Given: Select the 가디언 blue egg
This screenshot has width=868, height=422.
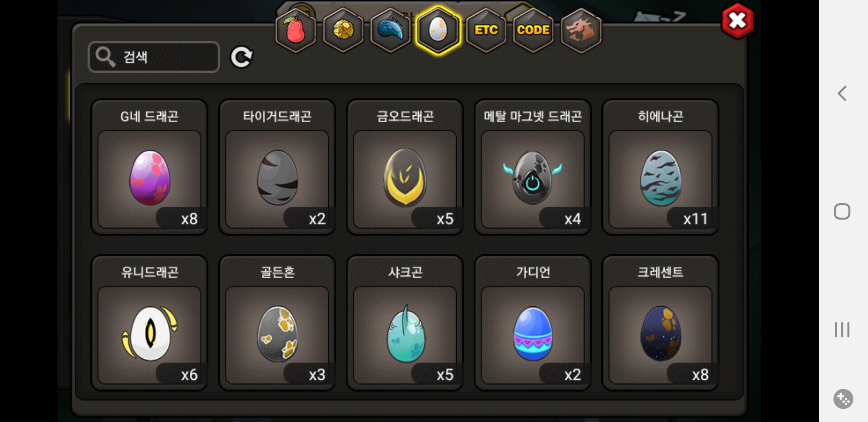Looking at the screenshot, I should (533, 323).
